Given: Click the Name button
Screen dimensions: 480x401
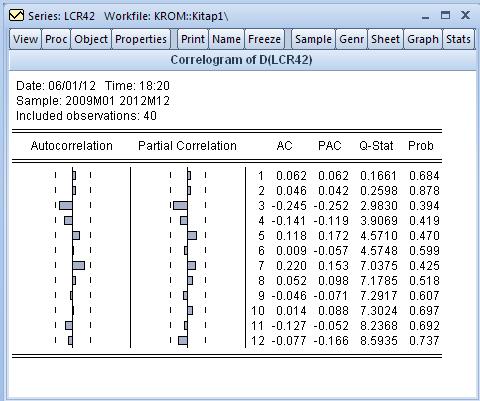Looking at the screenshot, I should (226, 39).
